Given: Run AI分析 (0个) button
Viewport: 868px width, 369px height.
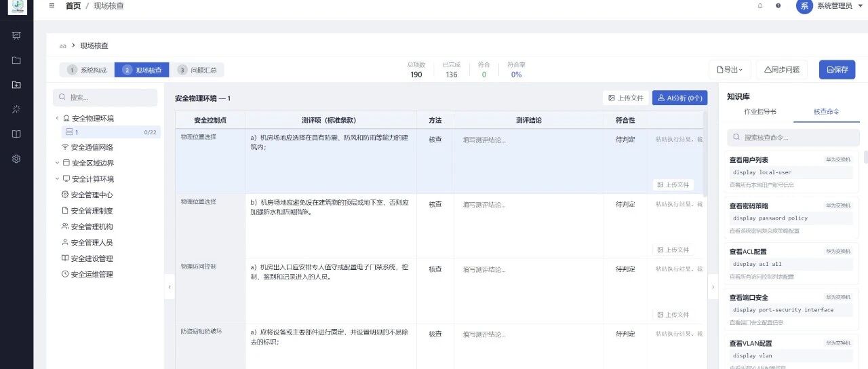Looking at the screenshot, I should click(x=679, y=98).
